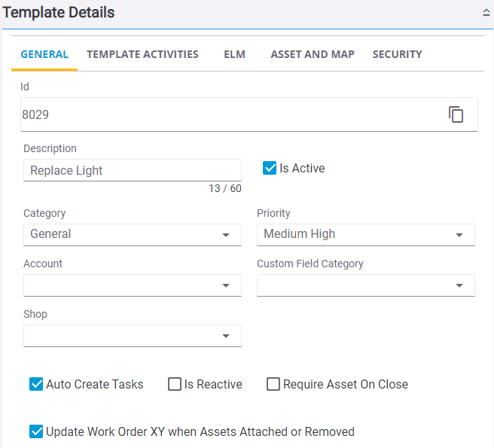Uncheck the Is Active checkbox
This screenshot has width=494, height=448.
[x=270, y=168]
